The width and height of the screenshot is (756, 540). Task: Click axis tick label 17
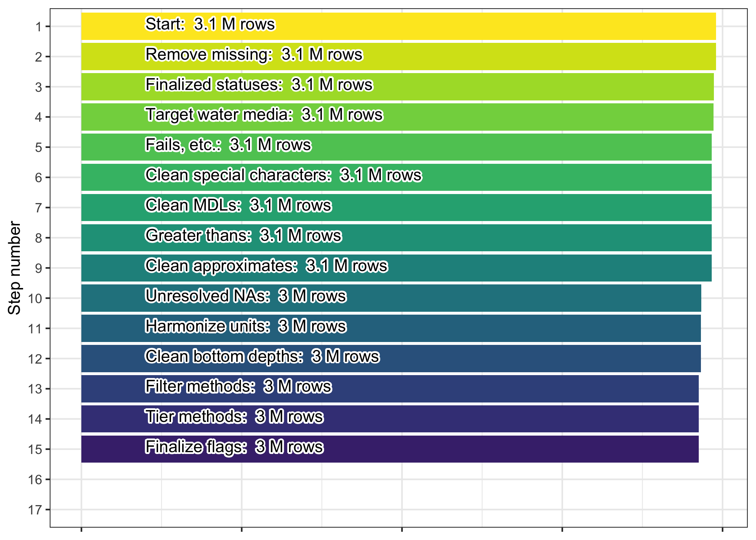coord(35,510)
